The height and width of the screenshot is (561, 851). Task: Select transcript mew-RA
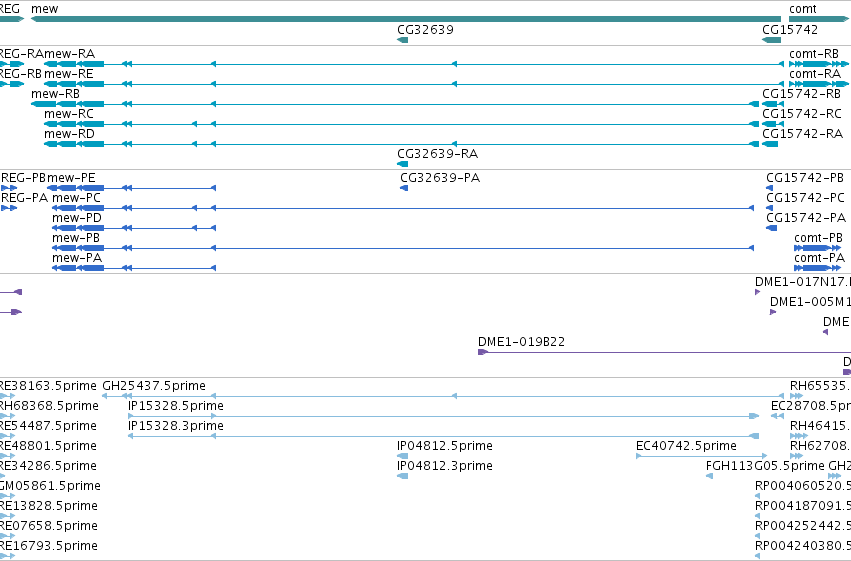pyautogui.click(x=414, y=64)
